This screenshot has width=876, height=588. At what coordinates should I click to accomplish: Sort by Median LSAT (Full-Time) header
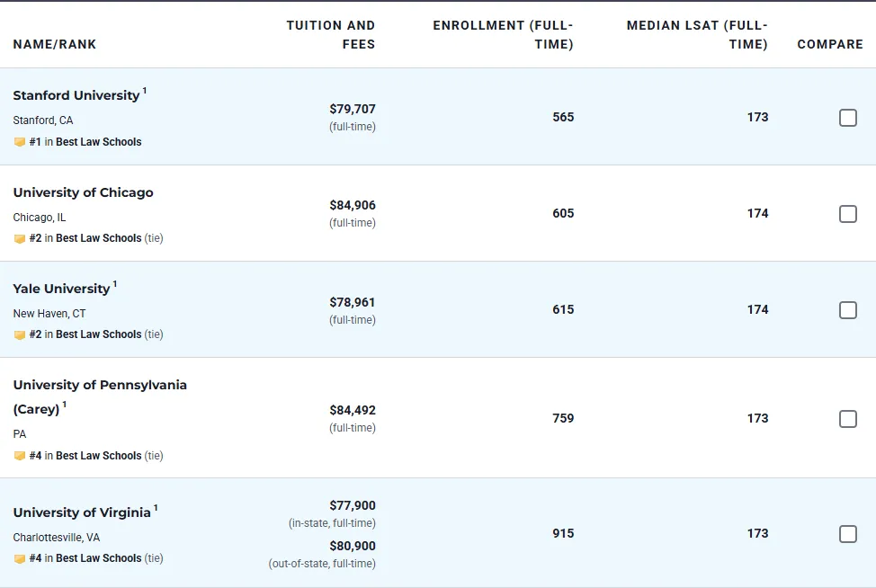(x=697, y=34)
